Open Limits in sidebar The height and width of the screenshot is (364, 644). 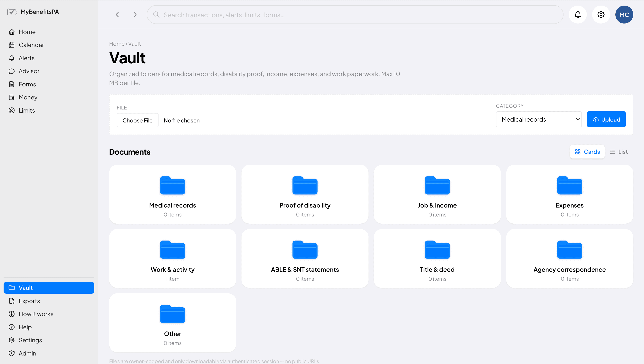pos(49,110)
